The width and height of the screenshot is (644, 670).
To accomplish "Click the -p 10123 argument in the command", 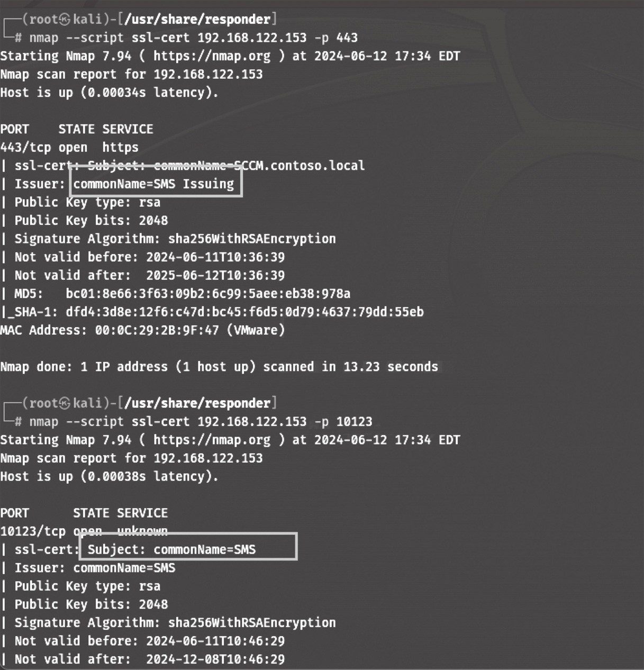I will [343, 422].
